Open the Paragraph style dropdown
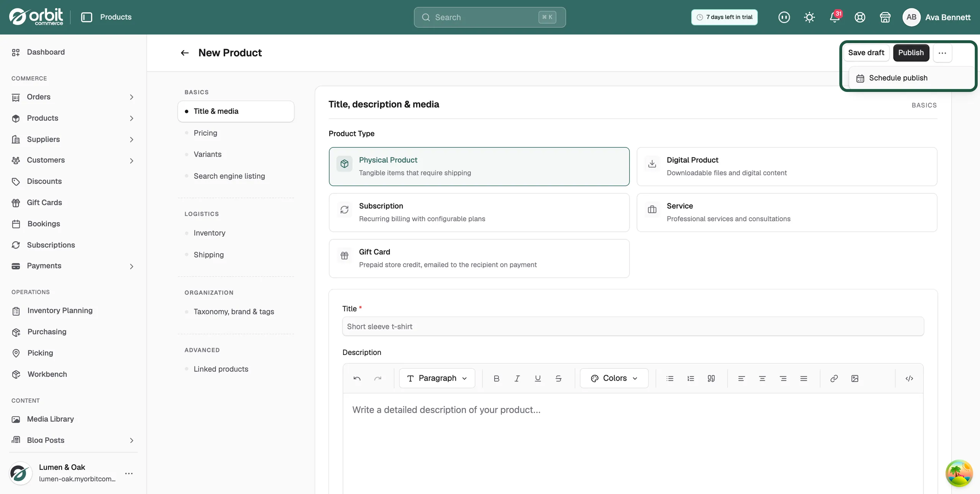This screenshot has height=494, width=980. point(437,378)
